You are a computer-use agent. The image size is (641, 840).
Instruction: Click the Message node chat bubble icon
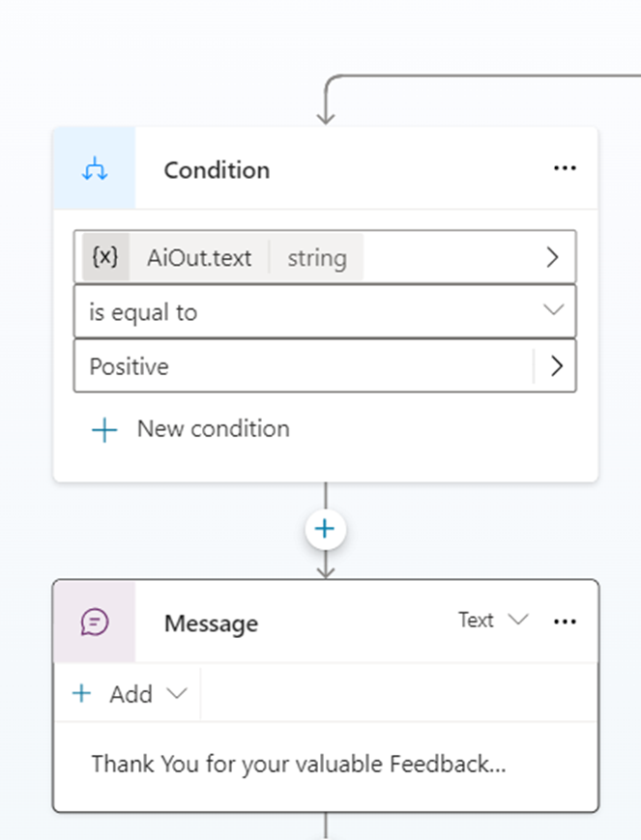[95, 623]
